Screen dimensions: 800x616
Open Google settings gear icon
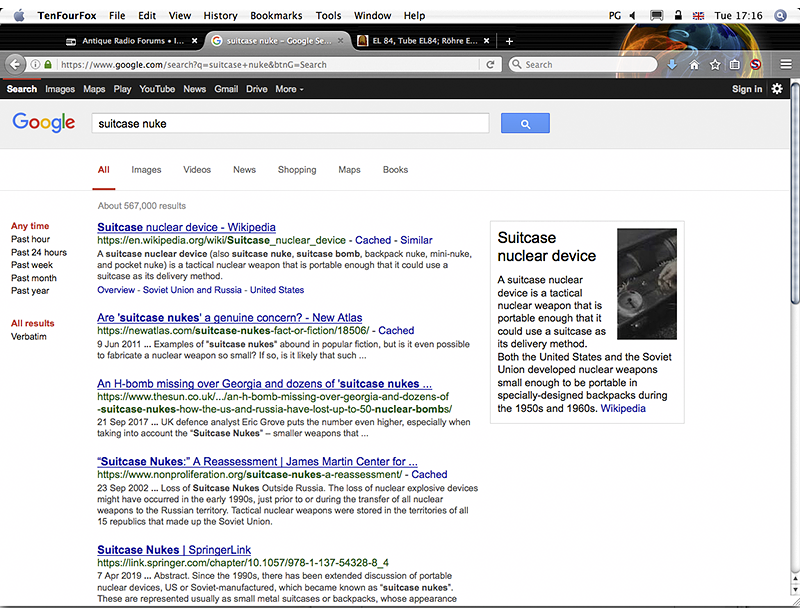tap(777, 89)
